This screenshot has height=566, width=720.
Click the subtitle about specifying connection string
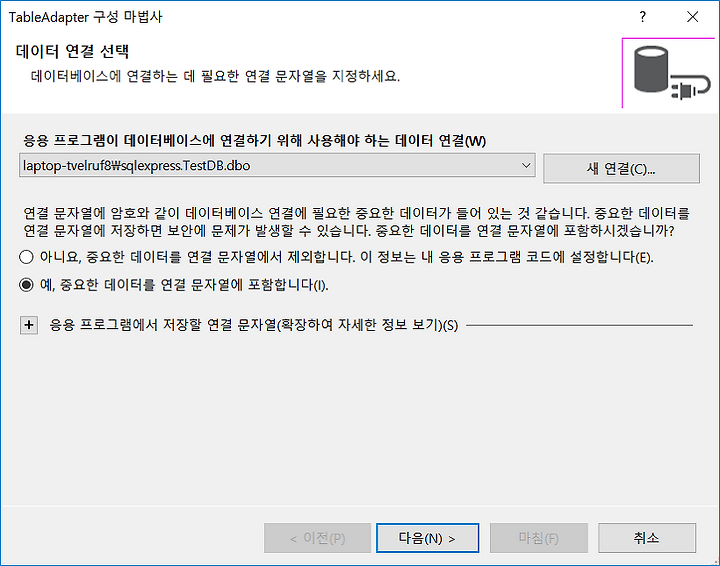tap(215, 76)
